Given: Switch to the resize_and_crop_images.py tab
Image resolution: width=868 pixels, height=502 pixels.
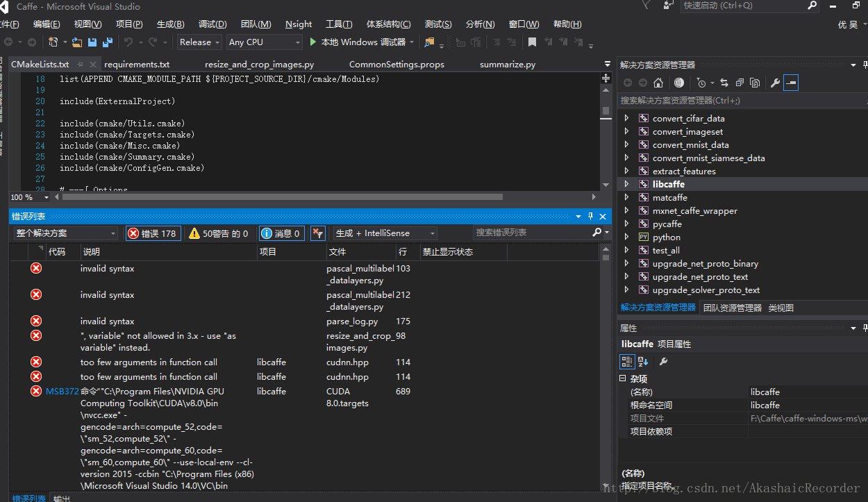Looking at the screenshot, I should (x=260, y=65).
